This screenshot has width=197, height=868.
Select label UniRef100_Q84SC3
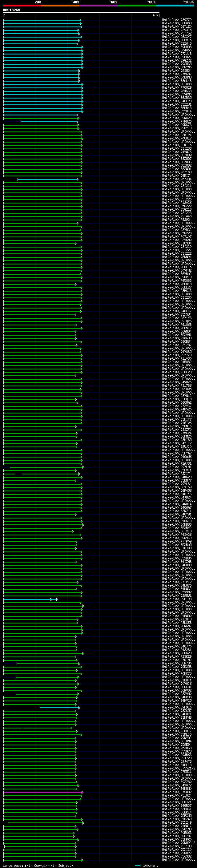pyautogui.click(x=177, y=91)
